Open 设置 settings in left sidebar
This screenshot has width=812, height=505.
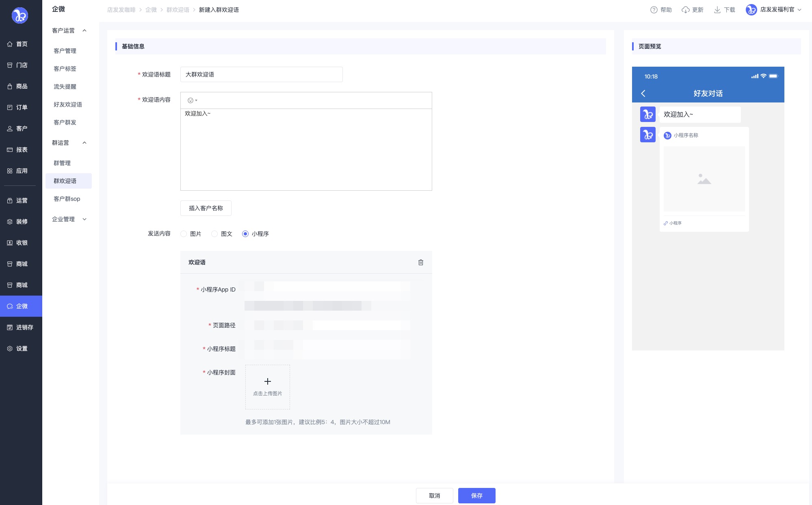[x=21, y=348]
